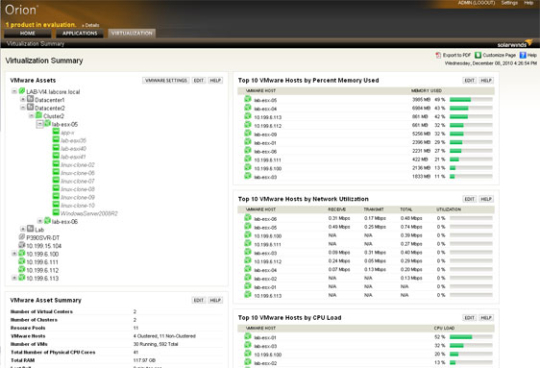Click the linux-clone-02 VM icon
The image size is (540, 368).
(56, 164)
